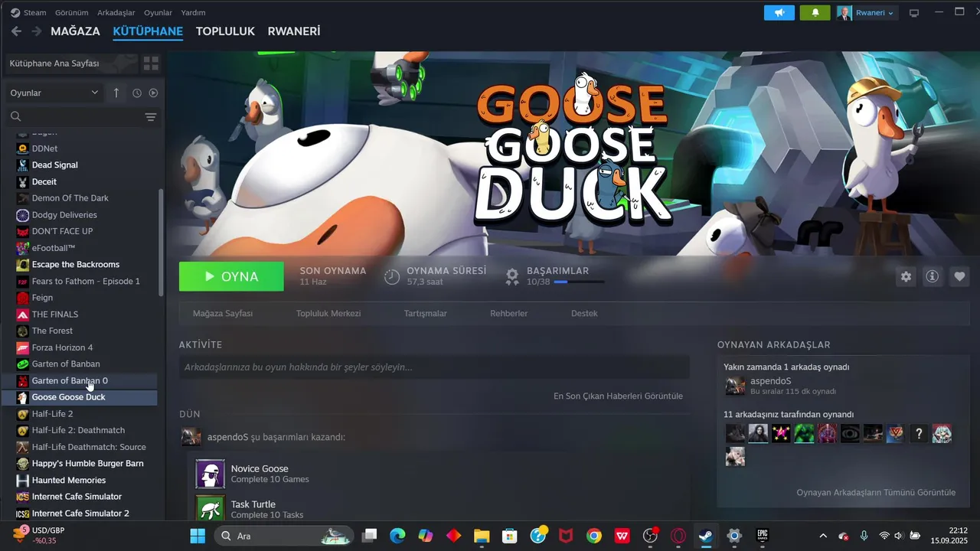Open the TOPLULUK tab
980x551 pixels.
(x=225, y=31)
